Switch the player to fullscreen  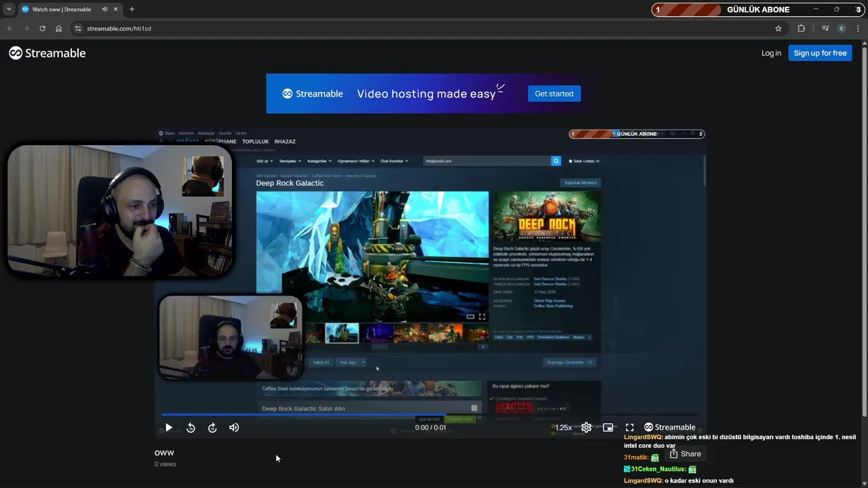click(630, 428)
